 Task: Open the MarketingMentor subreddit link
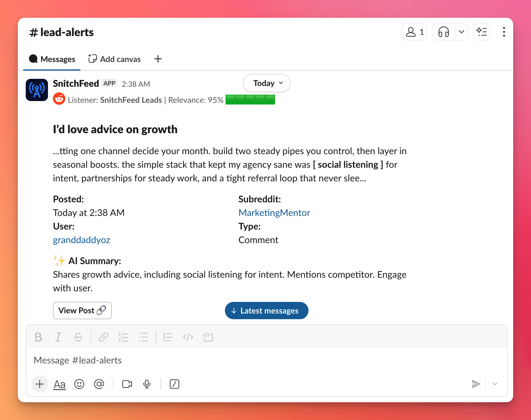click(274, 213)
